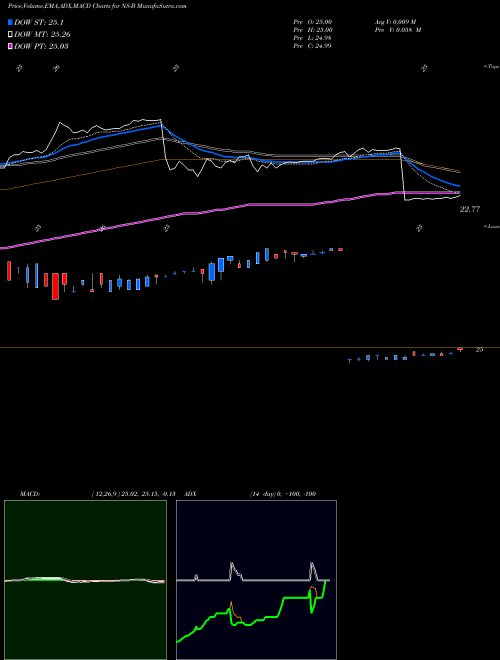Screen dimensions: 500x660
Task: Select the 'DOW PT: 25.03' legend text
Action: (41, 46)
